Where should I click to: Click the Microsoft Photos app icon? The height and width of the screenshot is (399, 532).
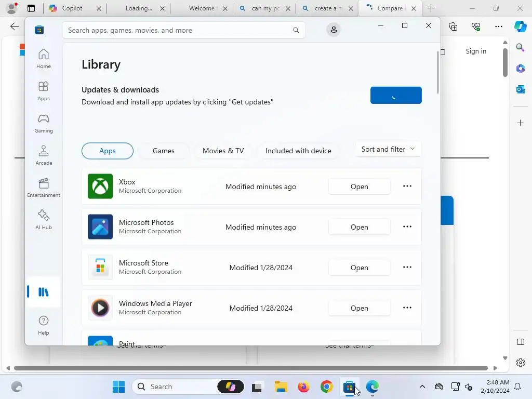(x=100, y=227)
